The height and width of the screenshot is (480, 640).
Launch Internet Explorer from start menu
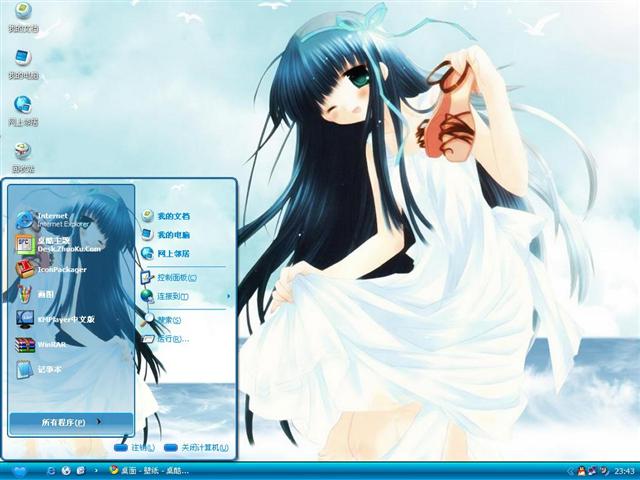[53, 220]
